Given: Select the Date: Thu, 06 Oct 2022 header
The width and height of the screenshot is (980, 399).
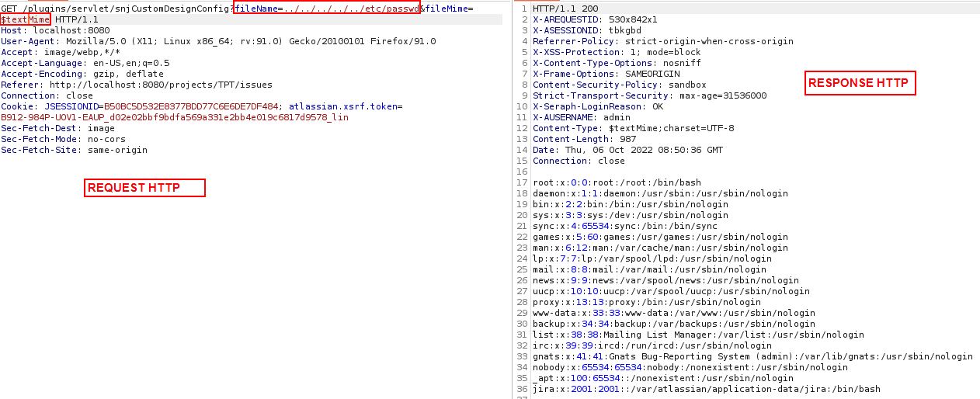Looking at the screenshot, I should tap(627, 150).
